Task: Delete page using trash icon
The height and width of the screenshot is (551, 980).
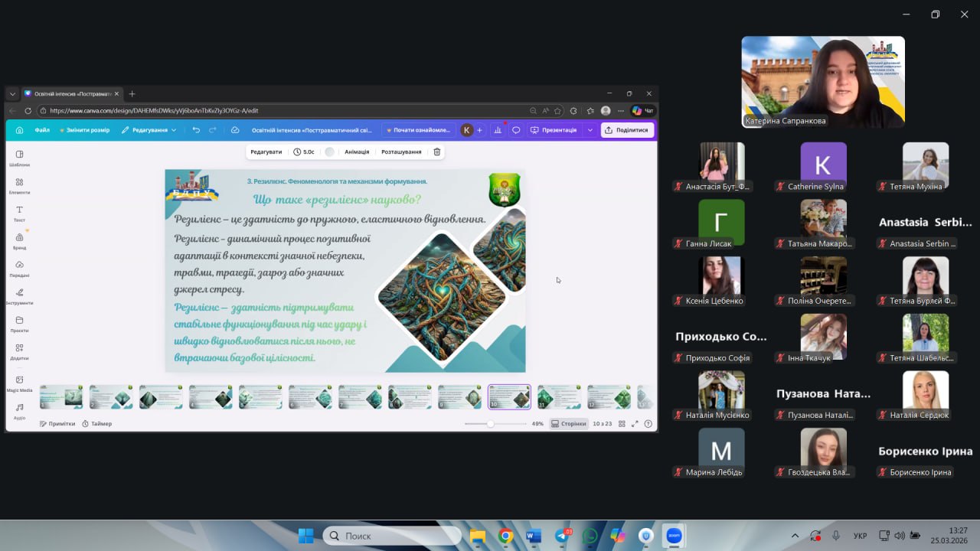Action: coord(437,152)
